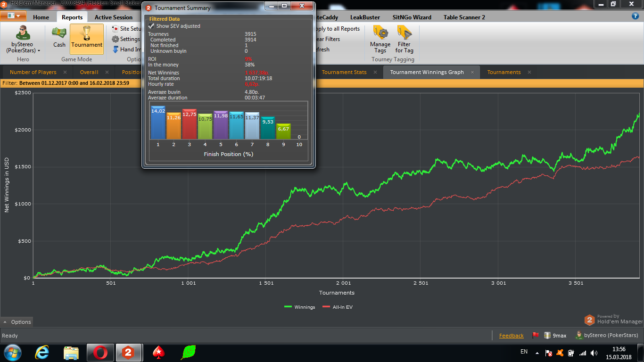
Task: Toggle All-In EV red legend entry
Action: pos(337,307)
